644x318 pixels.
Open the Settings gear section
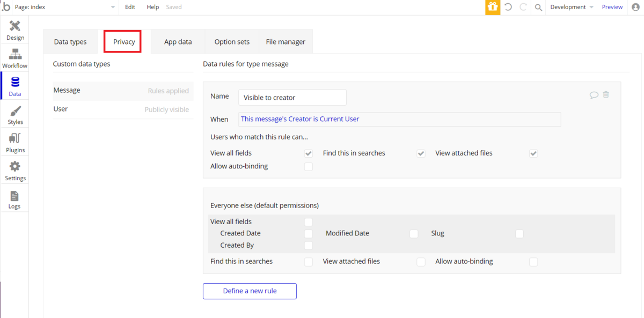click(15, 171)
